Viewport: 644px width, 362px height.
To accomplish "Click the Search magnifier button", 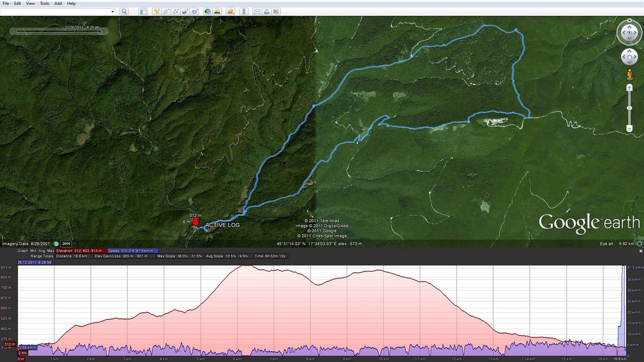I will pos(123,11).
